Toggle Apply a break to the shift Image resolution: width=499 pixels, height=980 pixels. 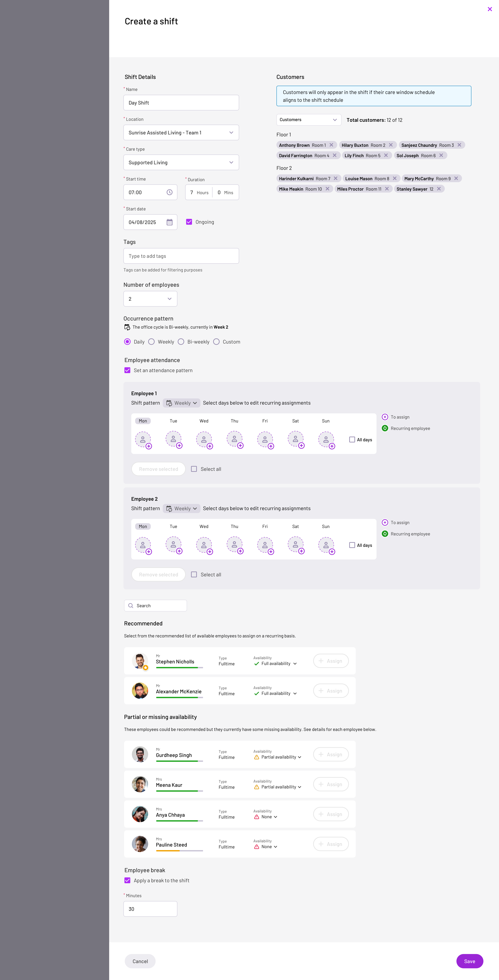[128, 880]
